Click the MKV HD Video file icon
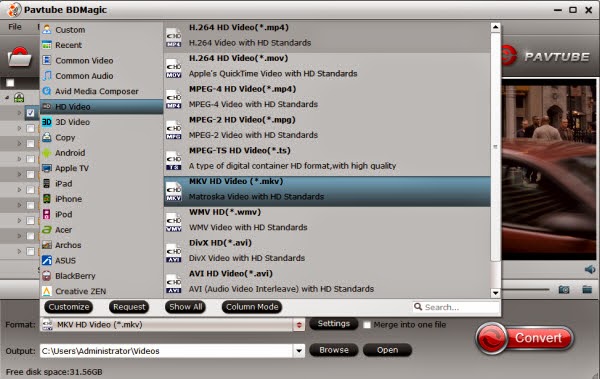The image size is (600, 379). tap(174, 191)
